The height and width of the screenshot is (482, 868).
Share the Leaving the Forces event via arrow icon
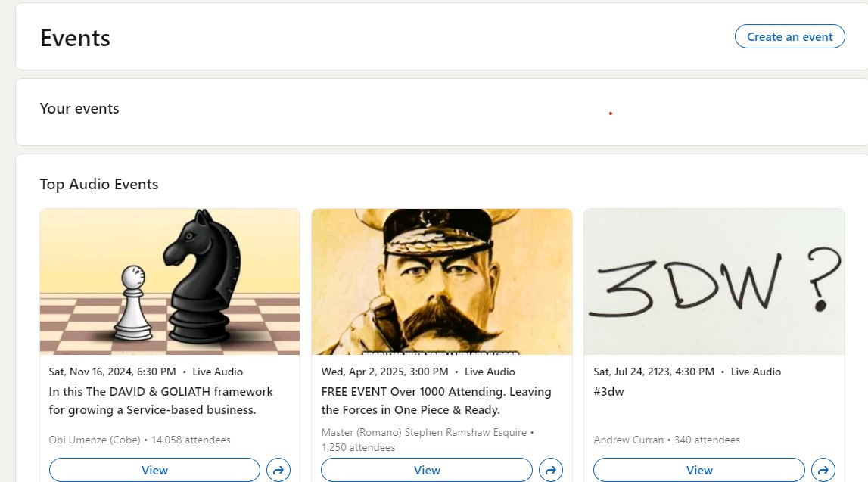click(551, 470)
